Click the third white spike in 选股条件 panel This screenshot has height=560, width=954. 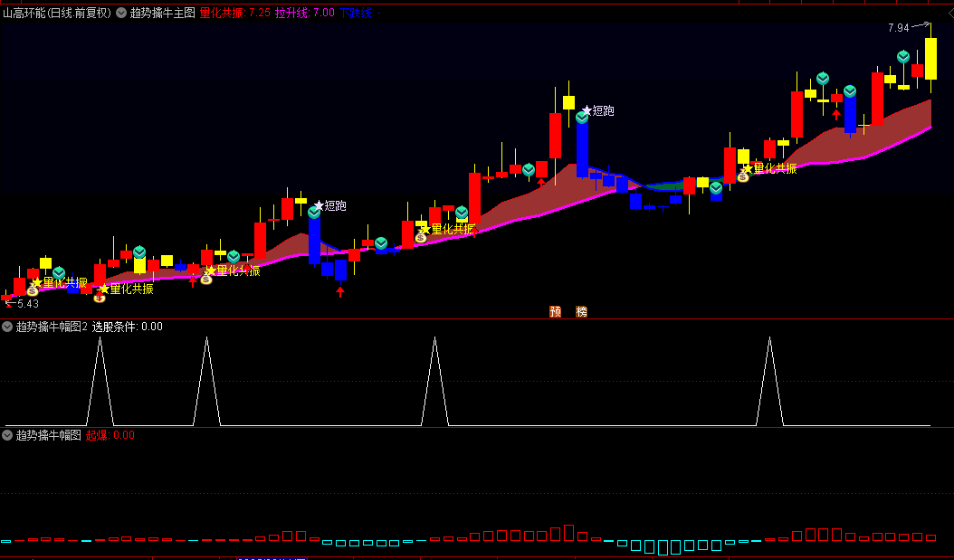(435, 381)
